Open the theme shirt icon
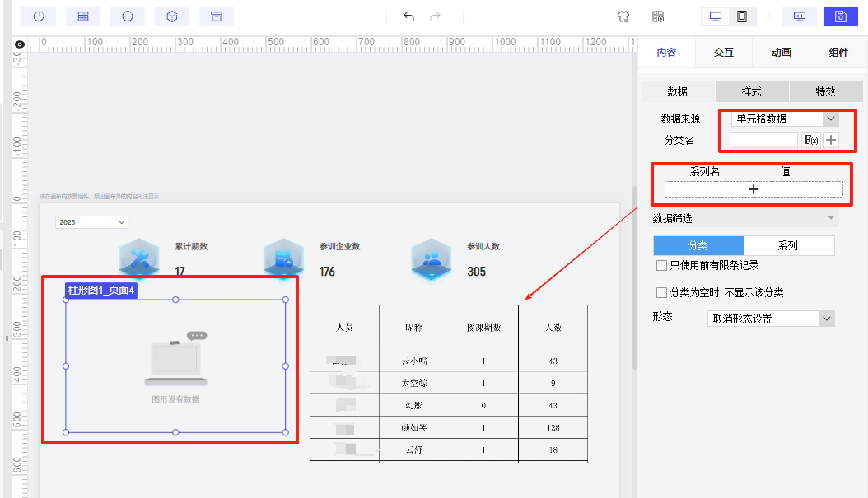Image resolution: width=868 pixels, height=498 pixels. (623, 16)
